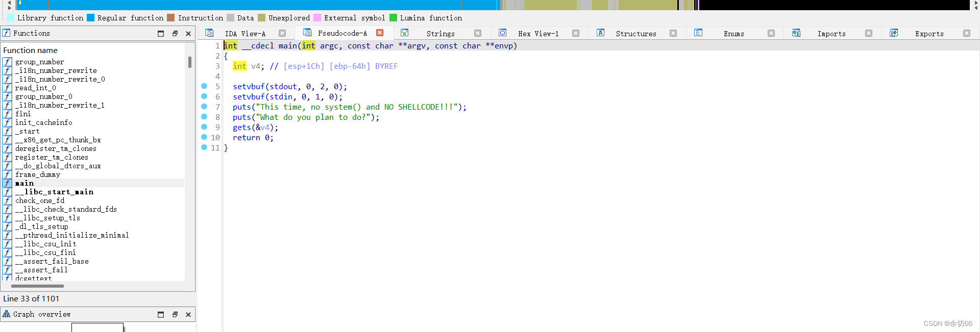Open the Imports tab
The height and width of the screenshot is (332, 980).
click(831, 34)
